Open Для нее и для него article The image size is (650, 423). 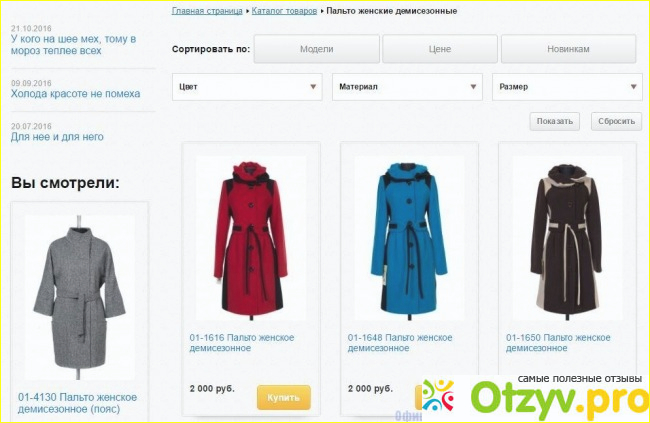57,137
